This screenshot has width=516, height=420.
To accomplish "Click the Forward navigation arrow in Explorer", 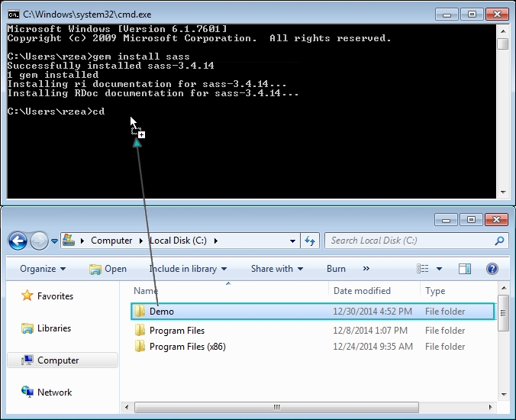I will pos(39,241).
